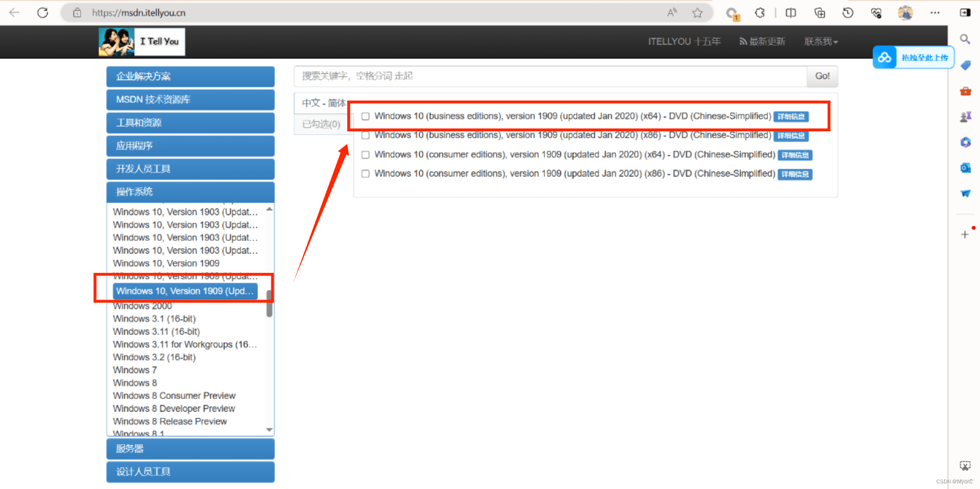Open the collections icon in toolbar
The width and height of the screenshot is (980, 489).
pos(820,13)
